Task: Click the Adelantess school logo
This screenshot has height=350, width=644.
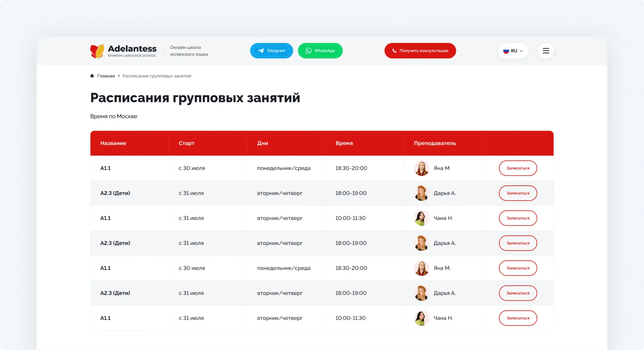Action: [123, 51]
